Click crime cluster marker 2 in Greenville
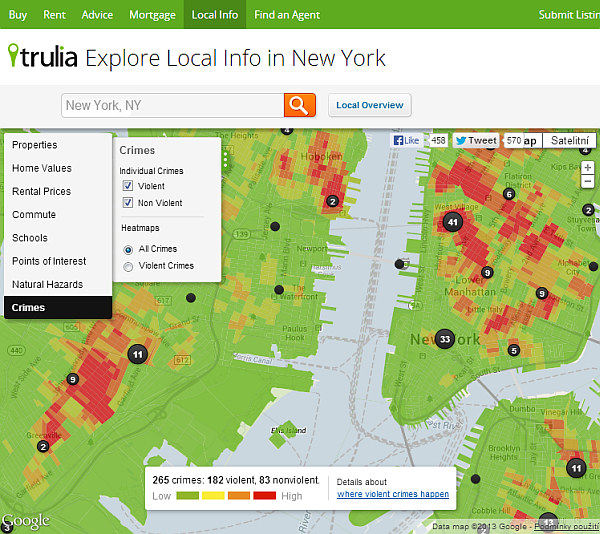The width and height of the screenshot is (600, 534). (x=43, y=446)
